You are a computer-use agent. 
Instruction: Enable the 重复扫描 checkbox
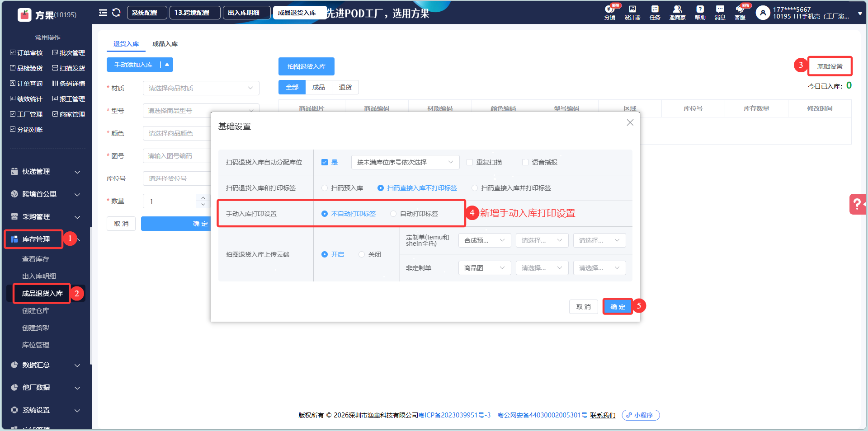[x=470, y=162]
